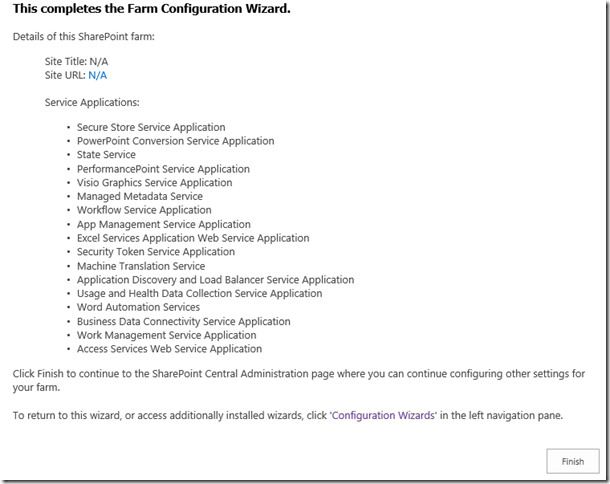The image size is (610, 484).
Task: Select PerformancePoint Service Application entry
Action: (163, 169)
